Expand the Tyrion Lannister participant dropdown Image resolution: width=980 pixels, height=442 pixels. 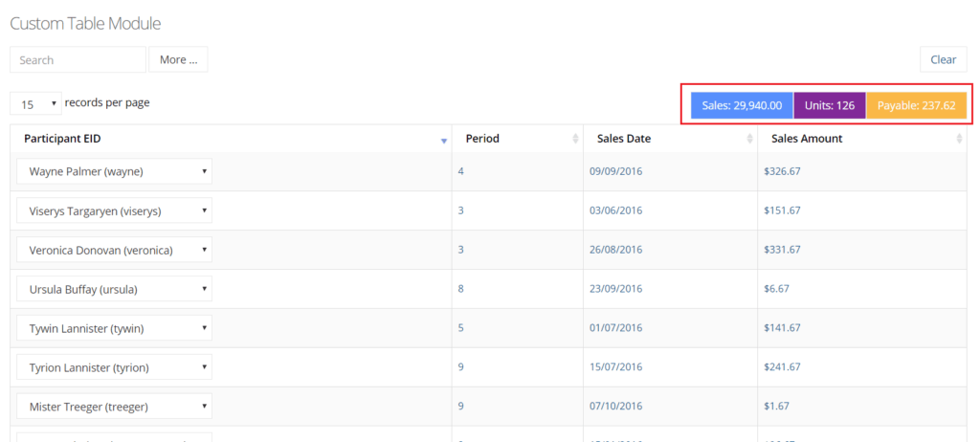[115, 367]
